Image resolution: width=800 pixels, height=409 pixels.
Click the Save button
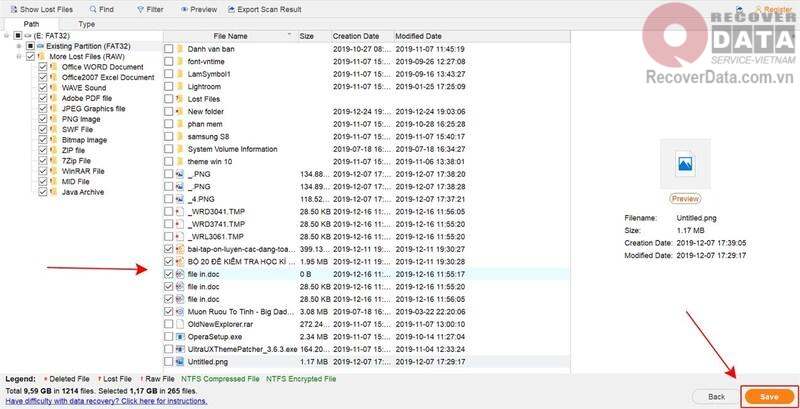tap(769, 396)
